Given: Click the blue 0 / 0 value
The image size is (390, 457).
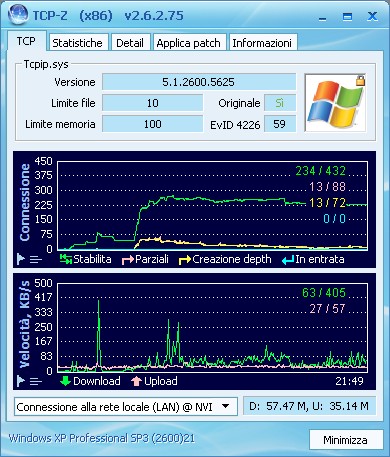Looking at the screenshot, I should tap(334, 219).
